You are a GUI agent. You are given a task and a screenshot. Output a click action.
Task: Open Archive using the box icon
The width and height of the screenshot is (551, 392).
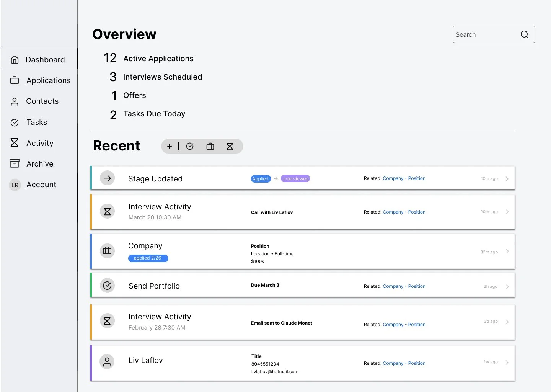[x=15, y=163]
